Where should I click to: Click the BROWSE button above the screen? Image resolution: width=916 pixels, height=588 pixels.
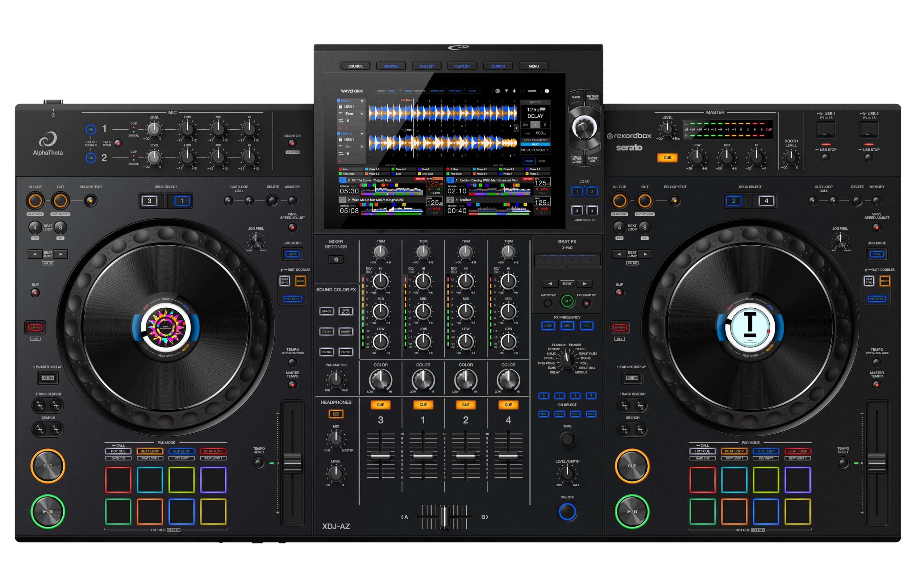point(391,66)
